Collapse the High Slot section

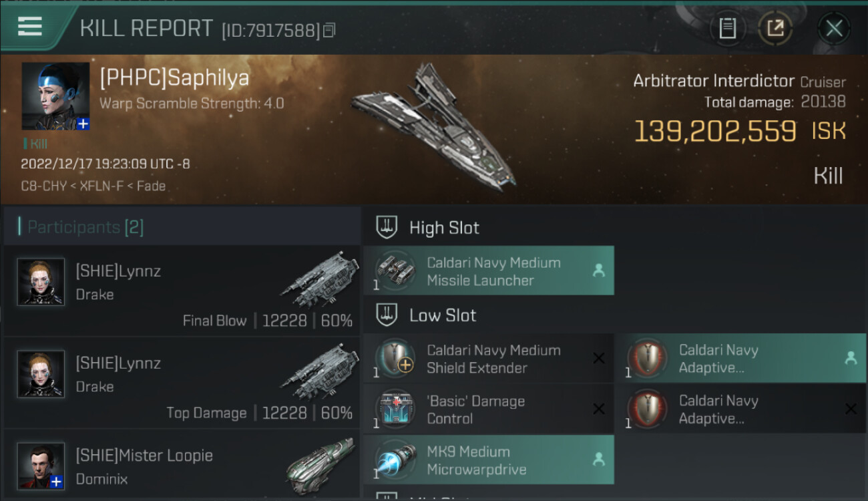click(x=387, y=227)
